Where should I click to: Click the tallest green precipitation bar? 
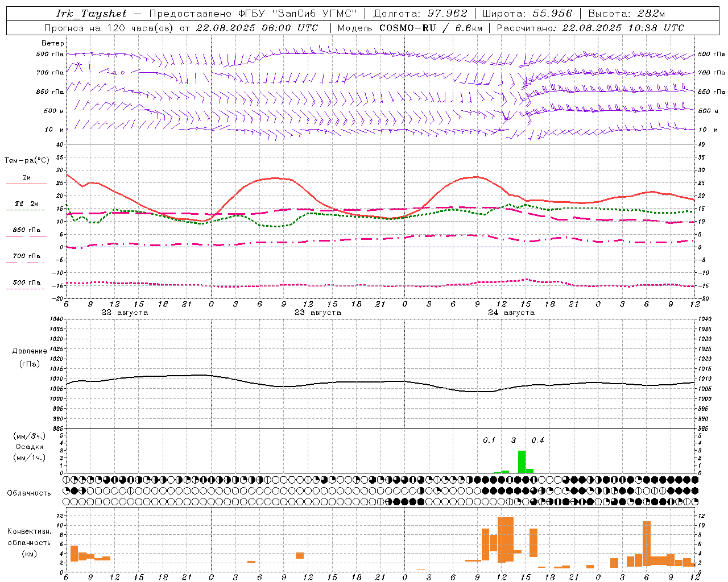[x=522, y=462]
